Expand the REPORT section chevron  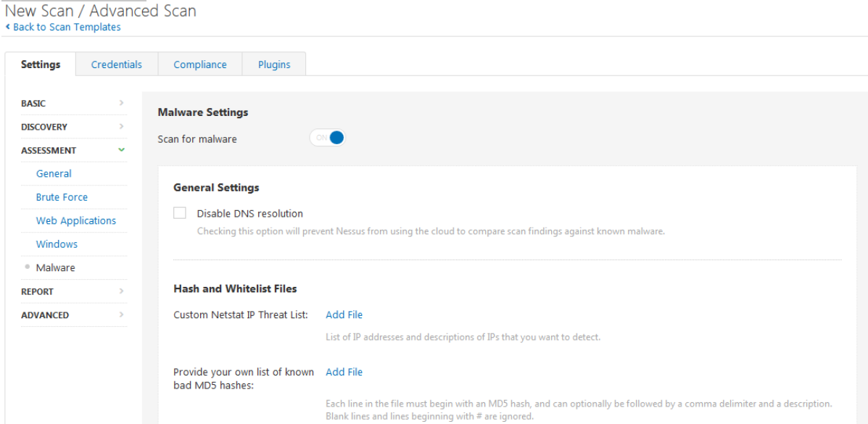121,291
